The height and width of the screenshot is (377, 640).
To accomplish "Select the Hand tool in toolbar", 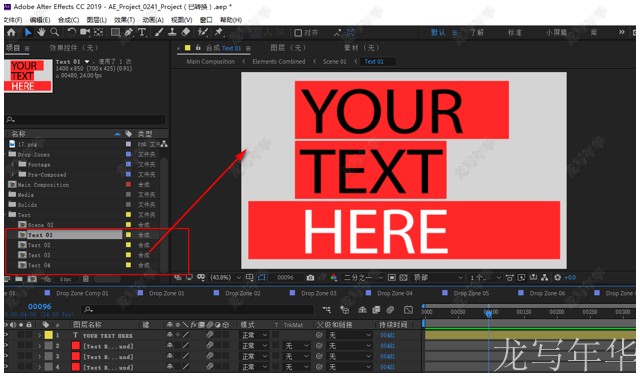I will point(41,32).
